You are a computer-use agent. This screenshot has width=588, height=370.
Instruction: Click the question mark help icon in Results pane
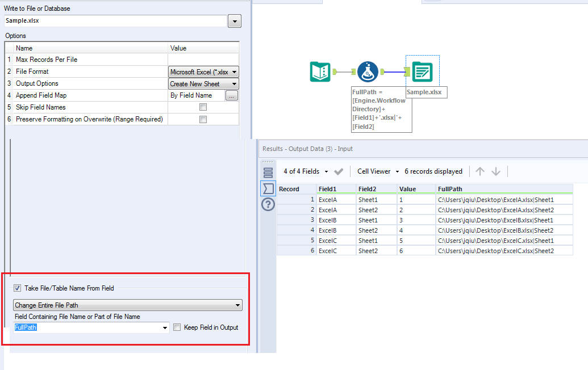pos(268,204)
